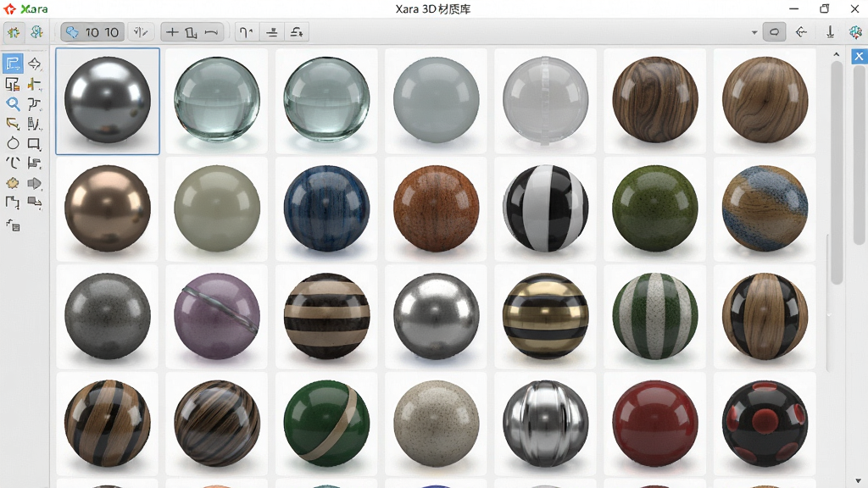Click the curved hook icon in top toolbar
The height and width of the screenshot is (488, 868).
[246, 32]
